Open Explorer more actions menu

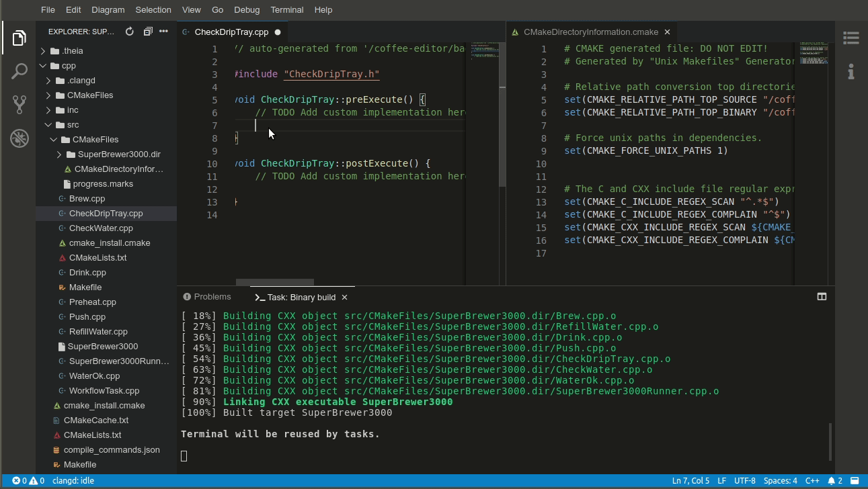point(164,32)
